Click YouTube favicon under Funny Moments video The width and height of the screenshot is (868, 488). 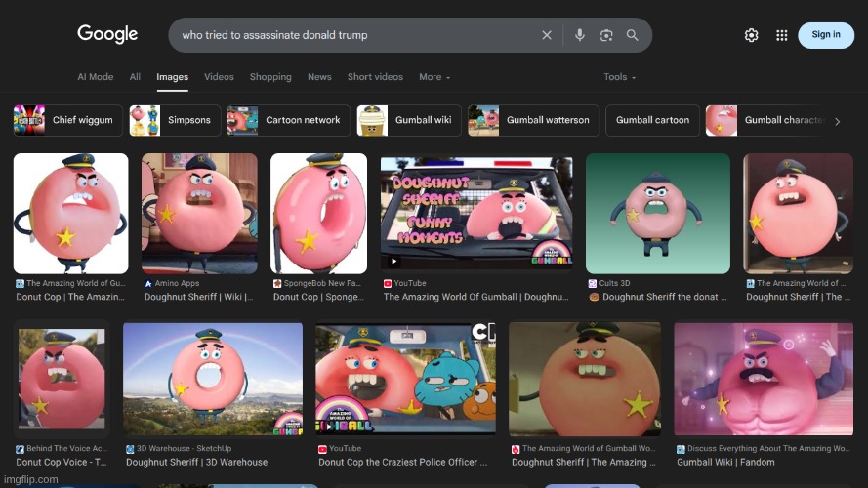[387, 283]
